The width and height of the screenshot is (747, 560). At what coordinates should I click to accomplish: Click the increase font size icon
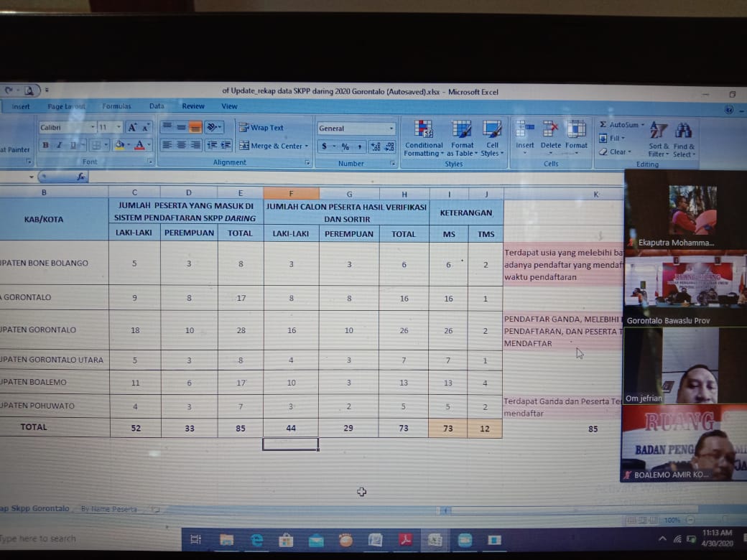pos(132,127)
